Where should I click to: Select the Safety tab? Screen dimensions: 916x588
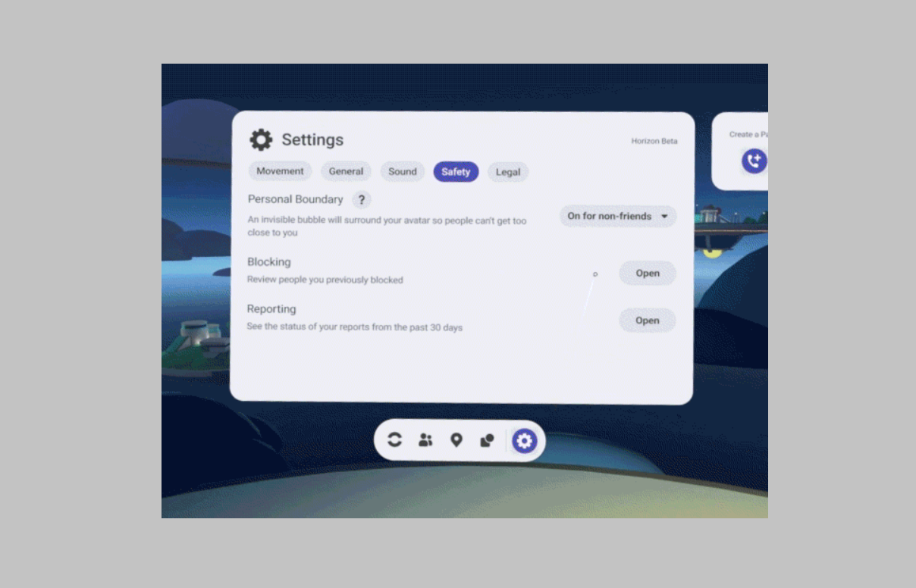tap(456, 171)
